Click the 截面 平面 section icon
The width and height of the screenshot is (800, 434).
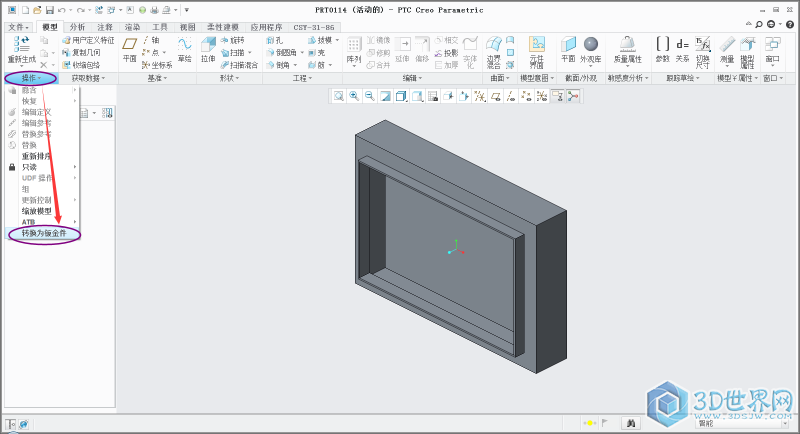(x=568, y=44)
